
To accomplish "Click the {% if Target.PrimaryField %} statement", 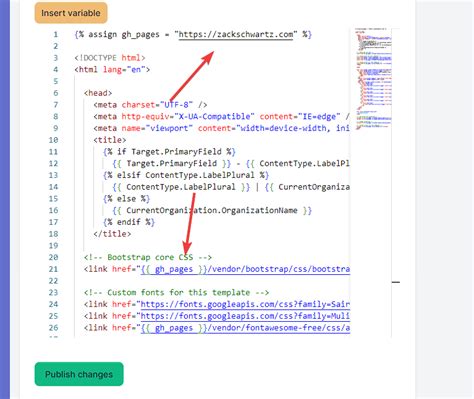I will [x=169, y=152].
